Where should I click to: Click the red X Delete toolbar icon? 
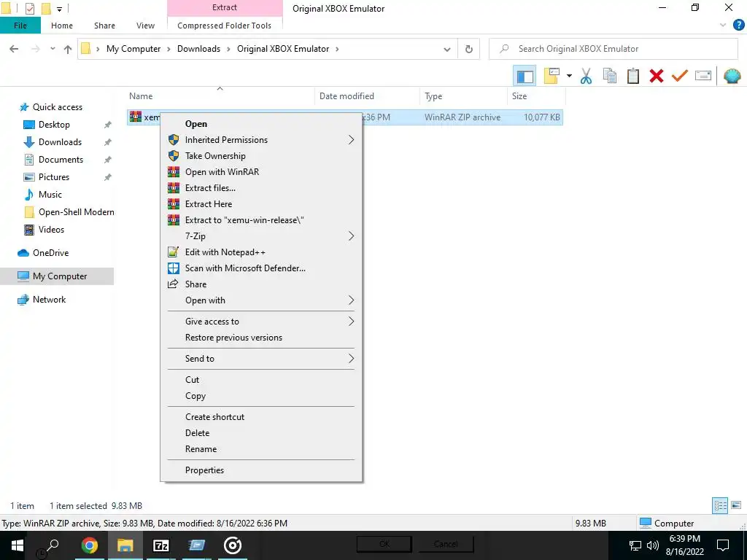tap(656, 76)
